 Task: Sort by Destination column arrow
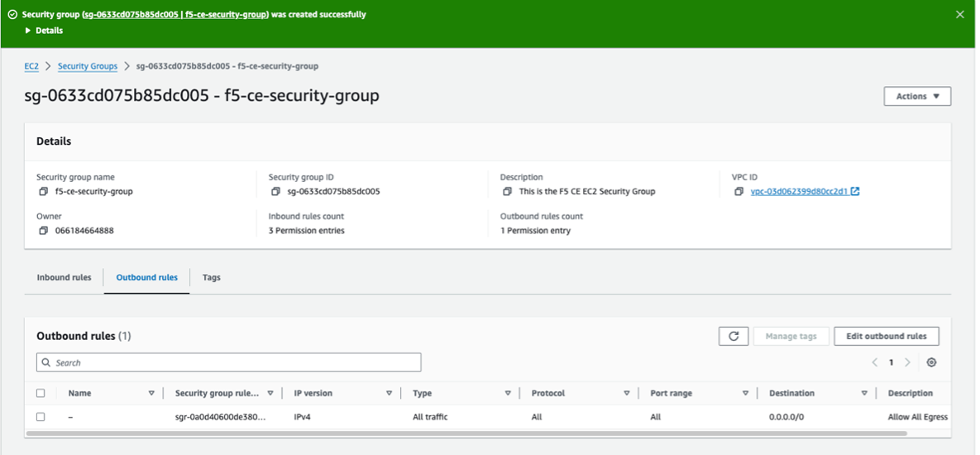(863, 393)
